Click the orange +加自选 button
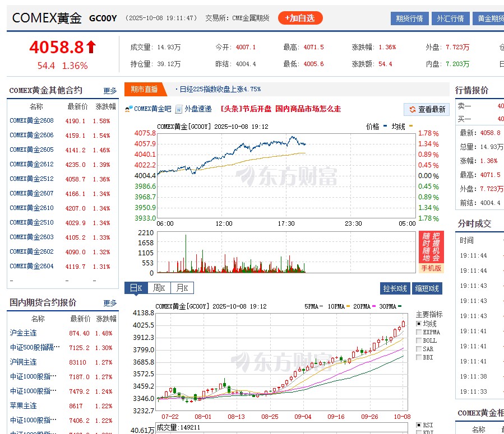 pos(300,17)
